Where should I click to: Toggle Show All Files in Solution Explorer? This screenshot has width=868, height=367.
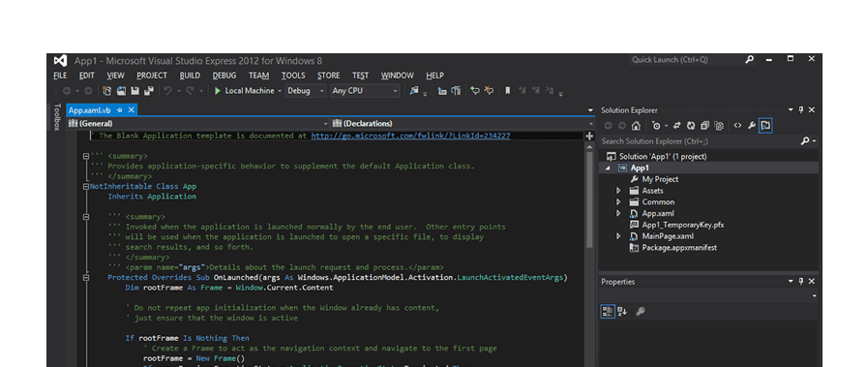coord(719,126)
